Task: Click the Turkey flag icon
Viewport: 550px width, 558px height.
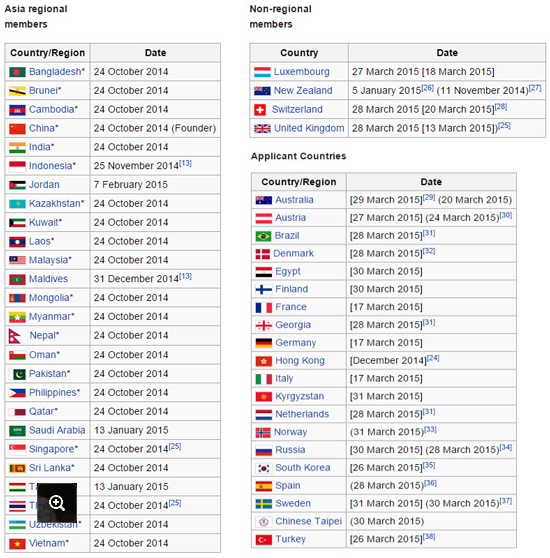Action: coord(264,540)
